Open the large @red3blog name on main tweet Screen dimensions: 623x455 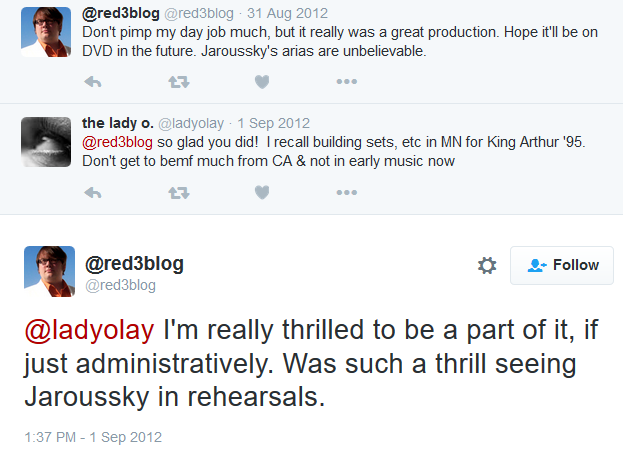[134, 263]
